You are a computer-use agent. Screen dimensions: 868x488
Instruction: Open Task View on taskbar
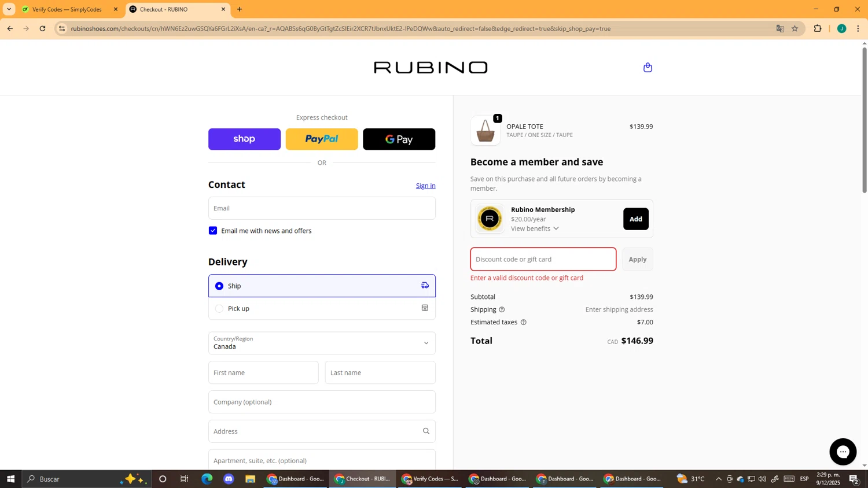coord(185,479)
